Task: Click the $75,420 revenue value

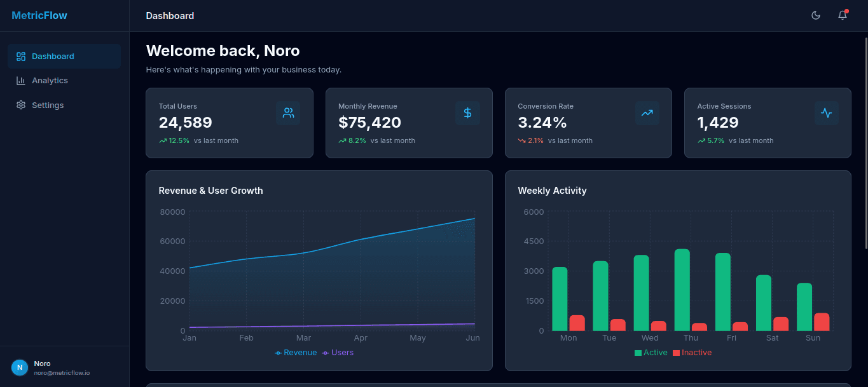Action: click(369, 123)
